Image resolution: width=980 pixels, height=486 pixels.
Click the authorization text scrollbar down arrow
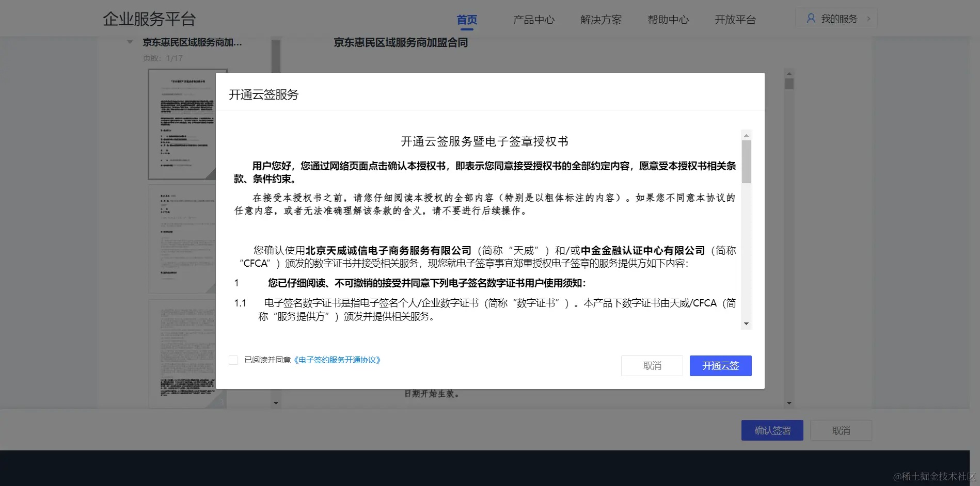(x=746, y=324)
